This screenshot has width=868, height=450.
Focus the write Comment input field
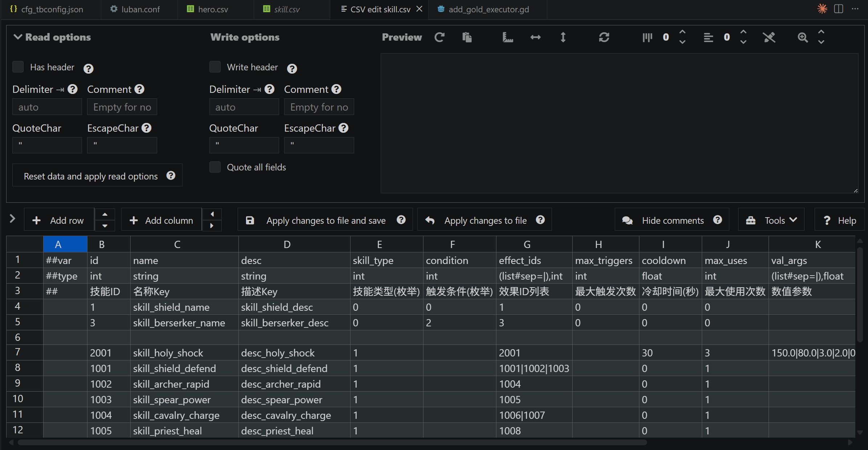(319, 107)
